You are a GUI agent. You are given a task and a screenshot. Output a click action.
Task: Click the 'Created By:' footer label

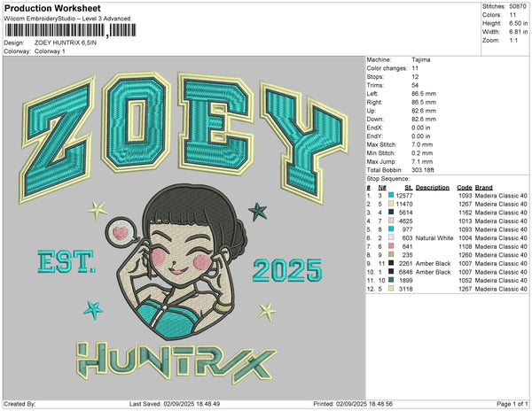tap(20, 404)
